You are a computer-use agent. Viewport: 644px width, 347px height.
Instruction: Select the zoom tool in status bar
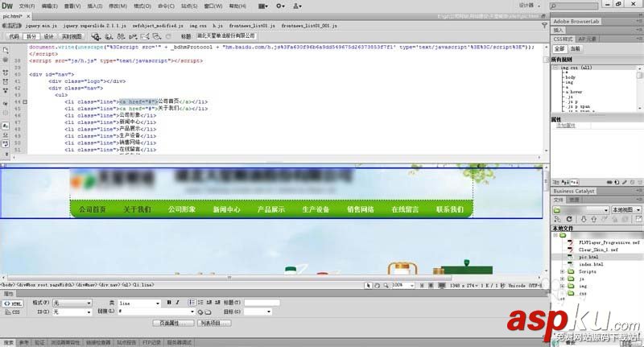point(386,285)
